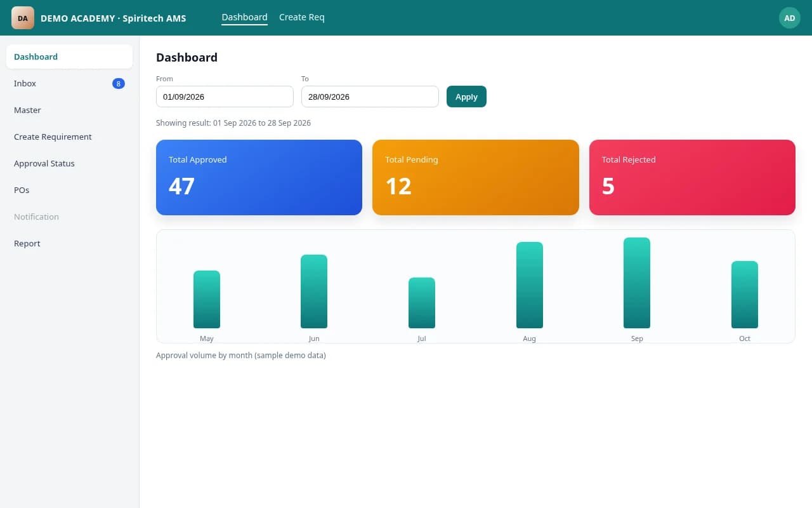Open the Inbox badge showing 8

coord(119,83)
